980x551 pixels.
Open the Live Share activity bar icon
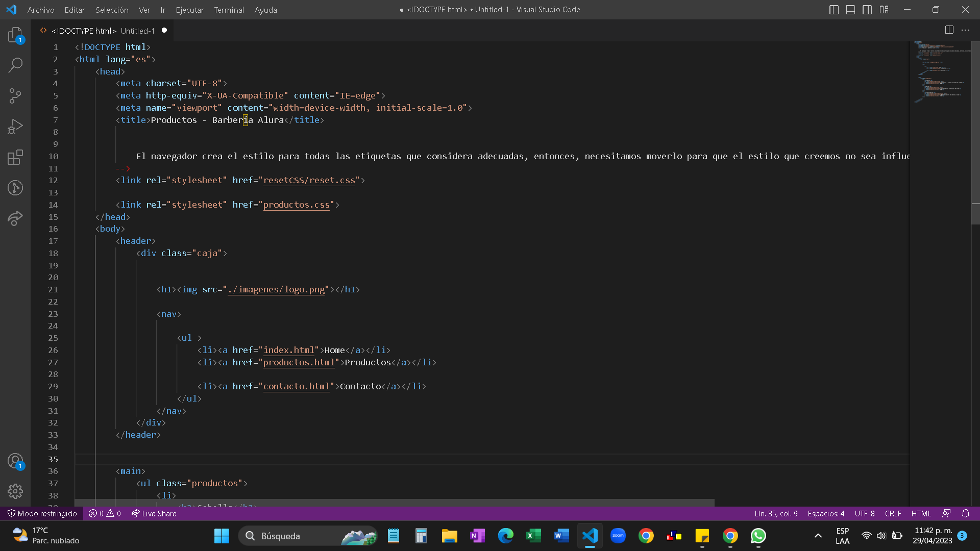(15, 218)
